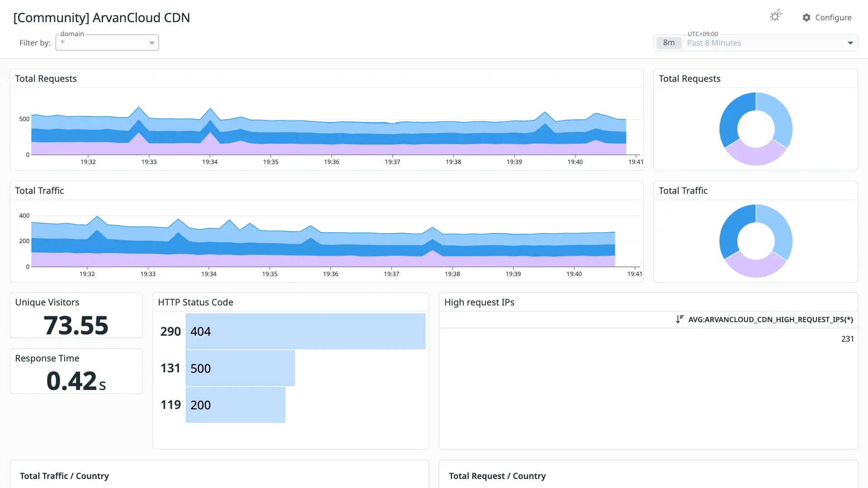868x488 pixels.
Task: Click the 19:37 tick on Total Requests chart
Action: (x=392, y=162)
